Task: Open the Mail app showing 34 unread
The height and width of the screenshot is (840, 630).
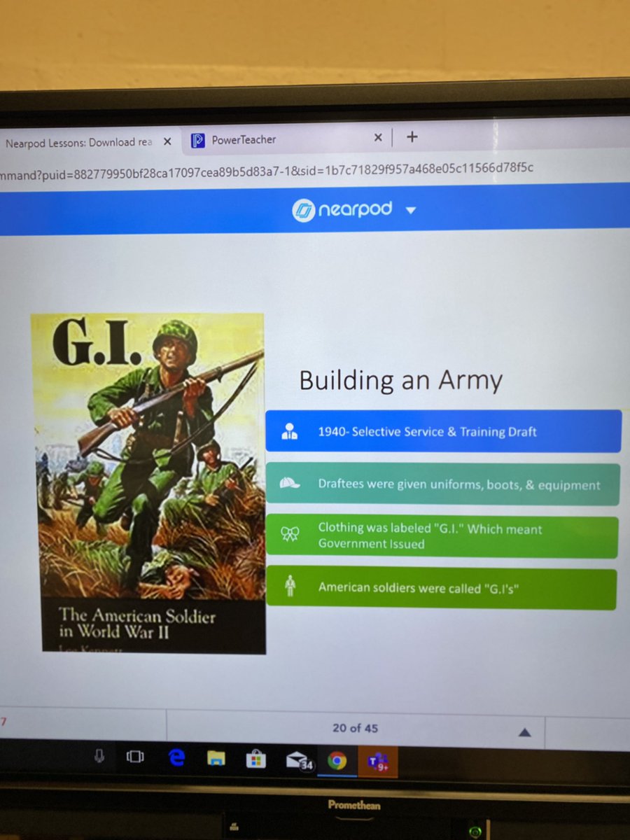Action: coord(298,761)
